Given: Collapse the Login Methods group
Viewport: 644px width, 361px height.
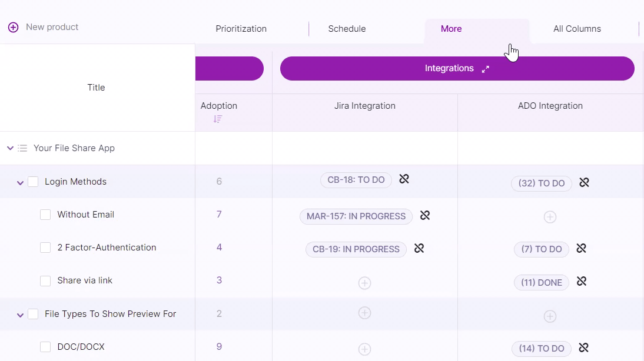Looking at the screenshot, I should [20, 182].
